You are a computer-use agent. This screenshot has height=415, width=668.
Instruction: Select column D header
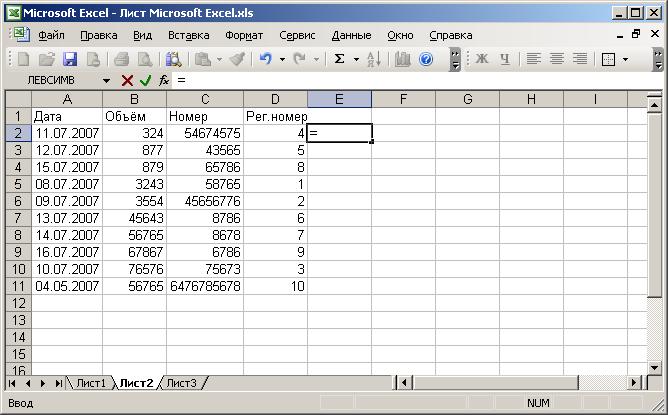click(x=275, y=99)
